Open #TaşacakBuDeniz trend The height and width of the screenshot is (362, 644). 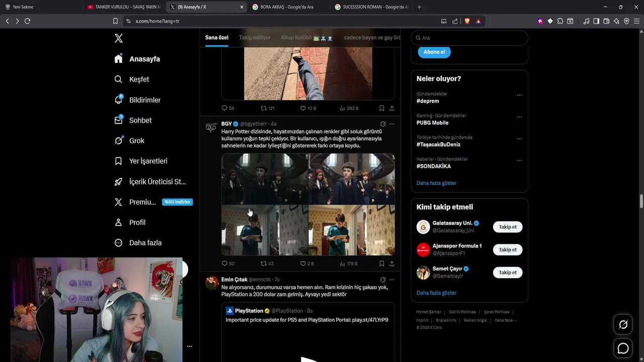coord(438,144)
